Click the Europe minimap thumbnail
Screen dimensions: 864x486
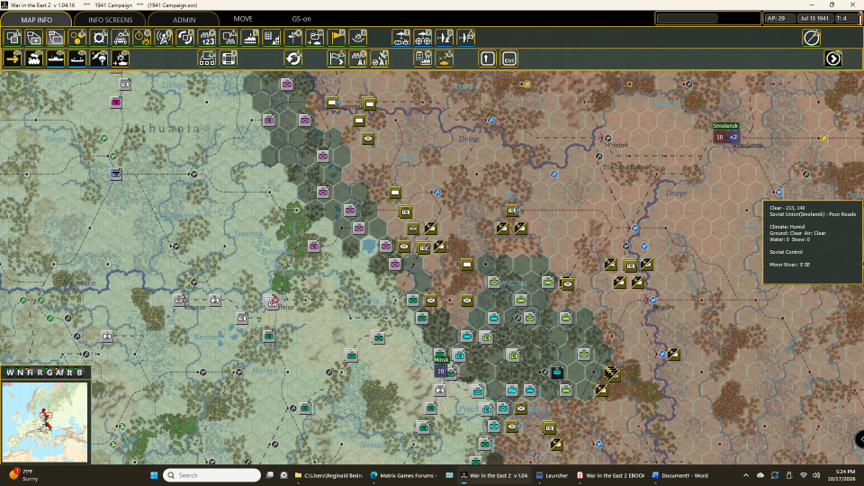[45, 422]
